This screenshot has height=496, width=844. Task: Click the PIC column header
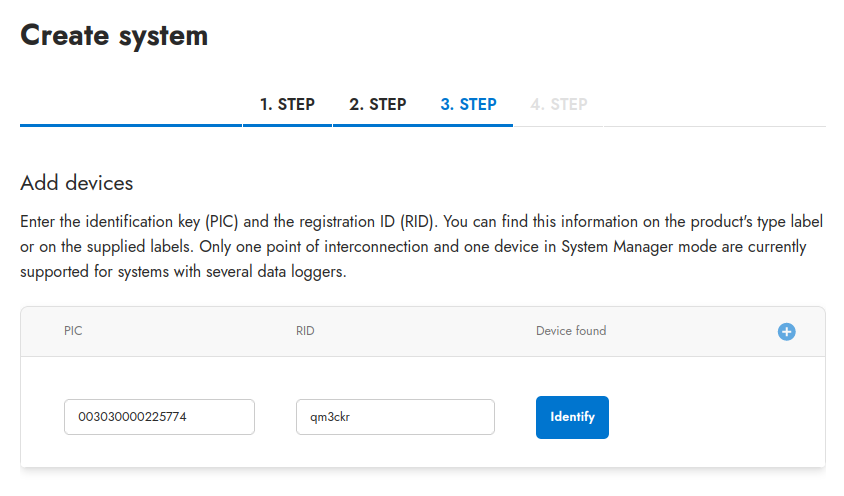click(x=73, y=331)
